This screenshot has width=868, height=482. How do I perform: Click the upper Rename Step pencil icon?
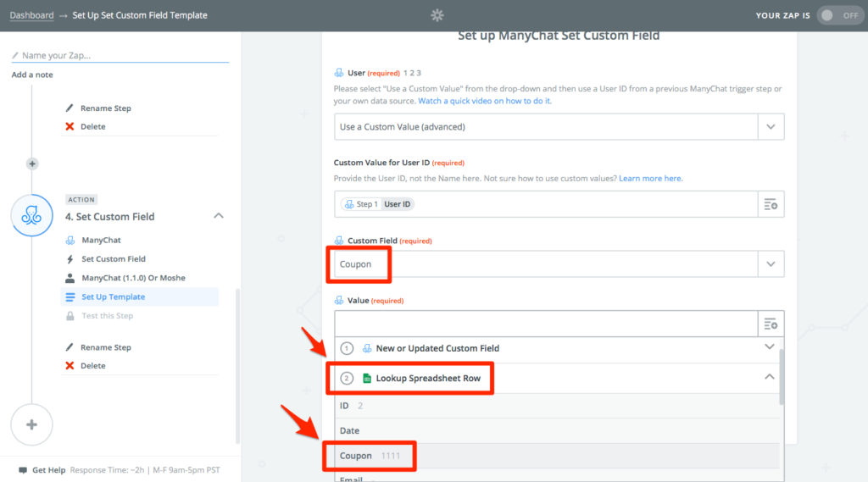[70, 108]
